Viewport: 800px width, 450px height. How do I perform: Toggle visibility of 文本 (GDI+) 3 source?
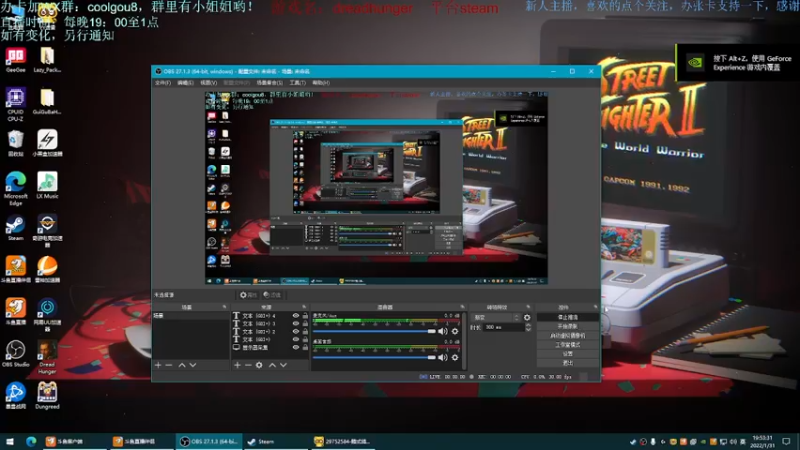pos(295,323)
